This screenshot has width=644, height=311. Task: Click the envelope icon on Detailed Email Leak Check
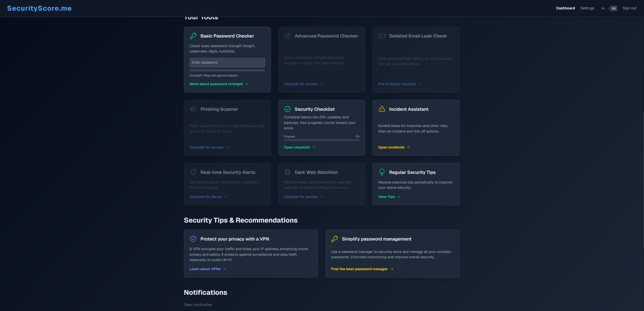click(x=382, y=36)
